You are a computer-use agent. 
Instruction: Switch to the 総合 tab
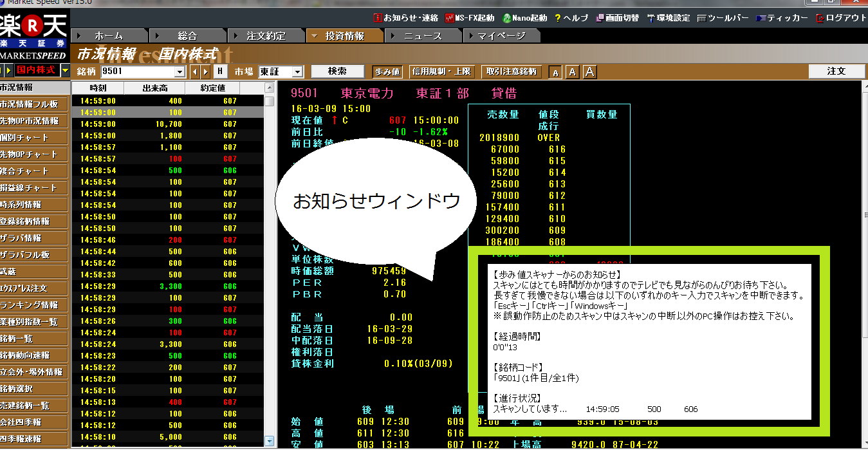point(187,36)
